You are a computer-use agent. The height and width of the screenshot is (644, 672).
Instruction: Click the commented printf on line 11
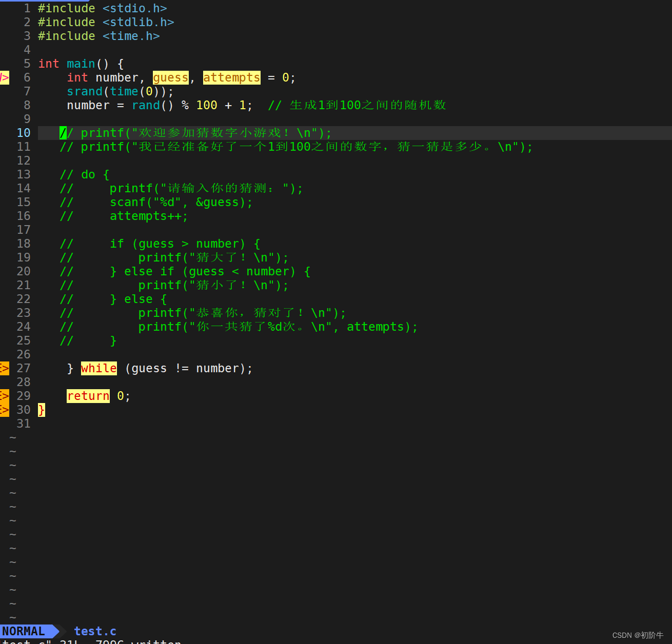click(x=296, y=147)
